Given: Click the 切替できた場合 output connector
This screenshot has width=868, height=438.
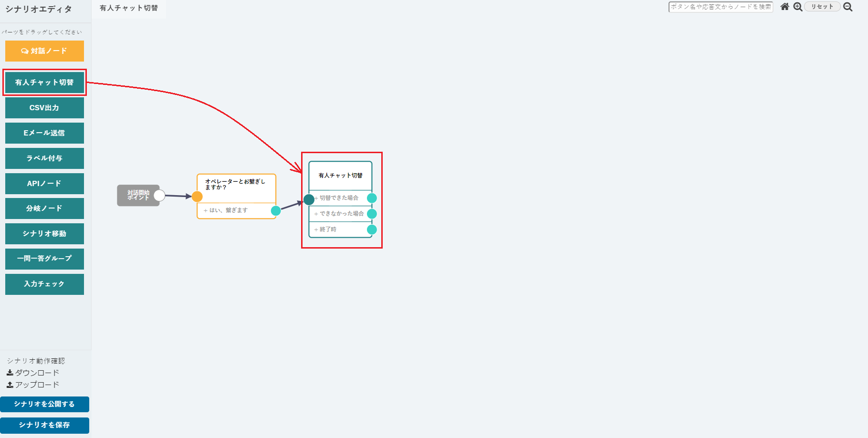Looking at the screenshot, I should pyautogui.click(x=372, y=198).
